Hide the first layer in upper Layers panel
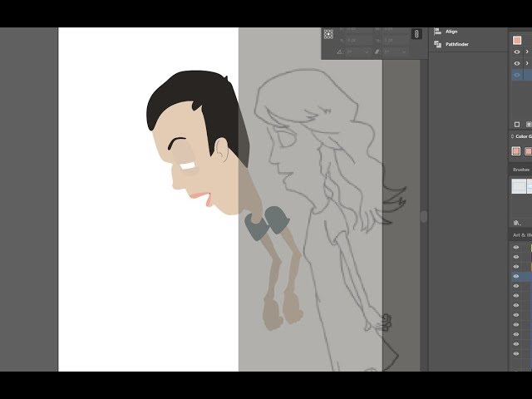The width and height of the screenshot is (532, 399). (517, 52)
